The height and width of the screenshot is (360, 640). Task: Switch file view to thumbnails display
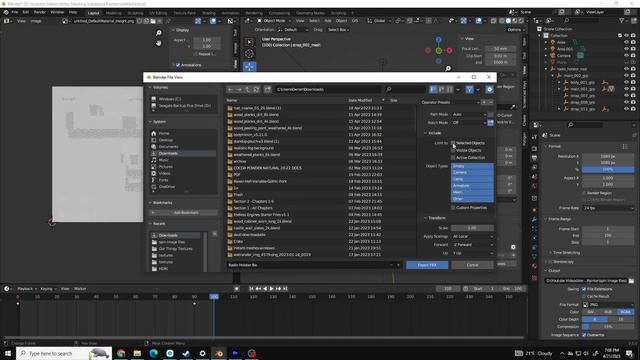(x=450, y=89)
